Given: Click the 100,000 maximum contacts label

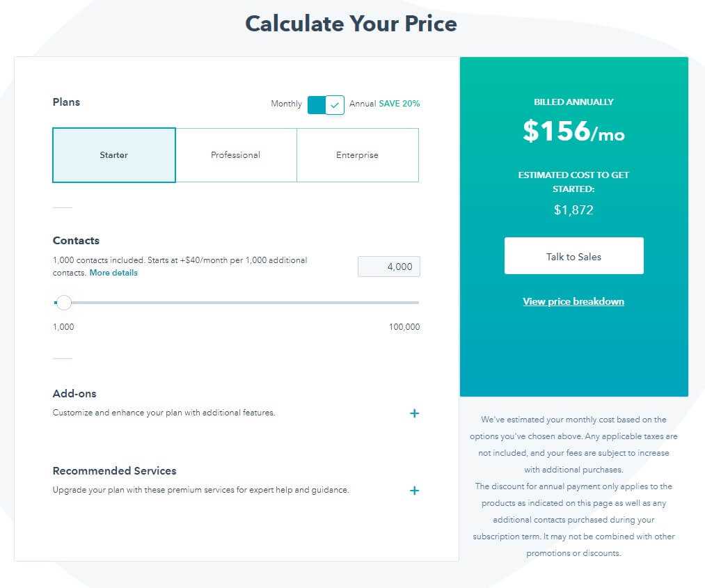Looking at the screenshot, I should pos(404,327).
